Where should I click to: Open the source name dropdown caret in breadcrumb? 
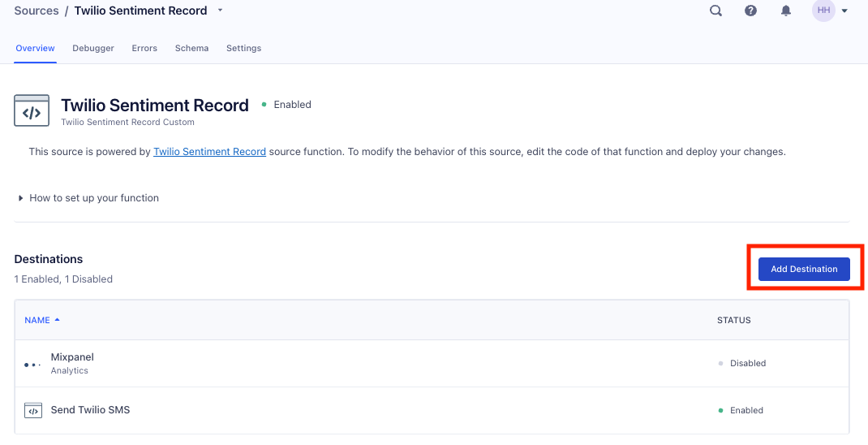tap(221, 11)
